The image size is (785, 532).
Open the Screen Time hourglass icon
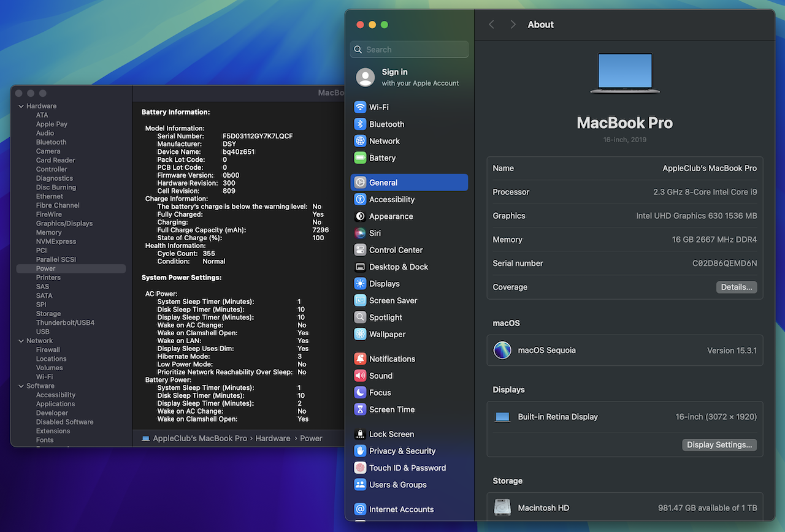(360, 409)
